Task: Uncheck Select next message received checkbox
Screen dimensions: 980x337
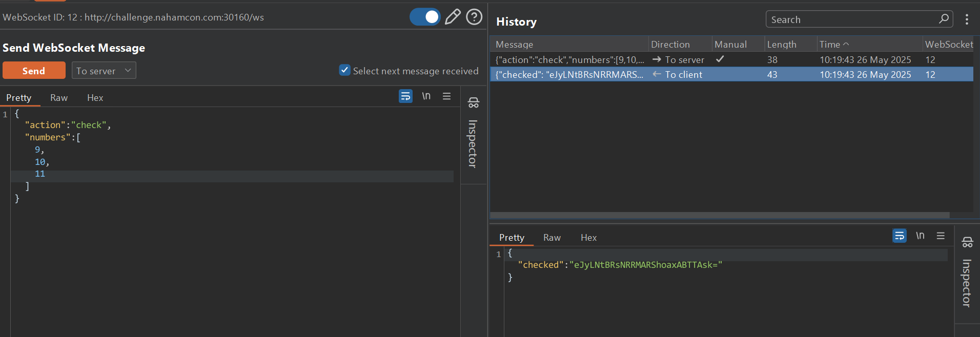Action: point(344,70)
